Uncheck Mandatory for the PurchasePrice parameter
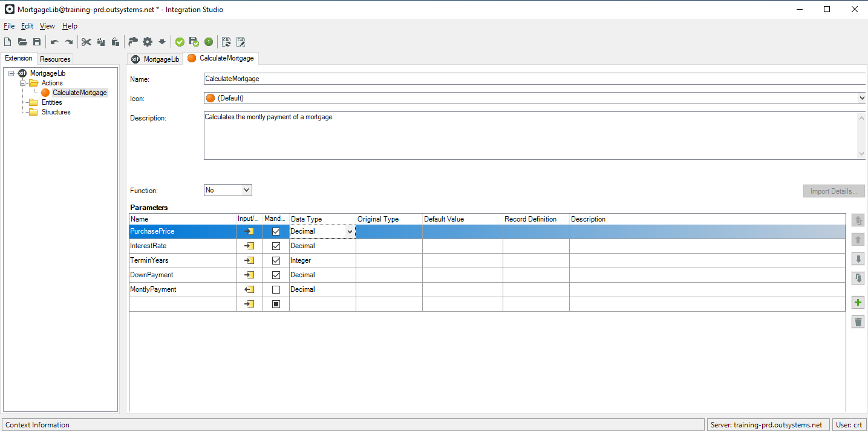The width and height of the screenshot is (868, 431). coord(276,231)
